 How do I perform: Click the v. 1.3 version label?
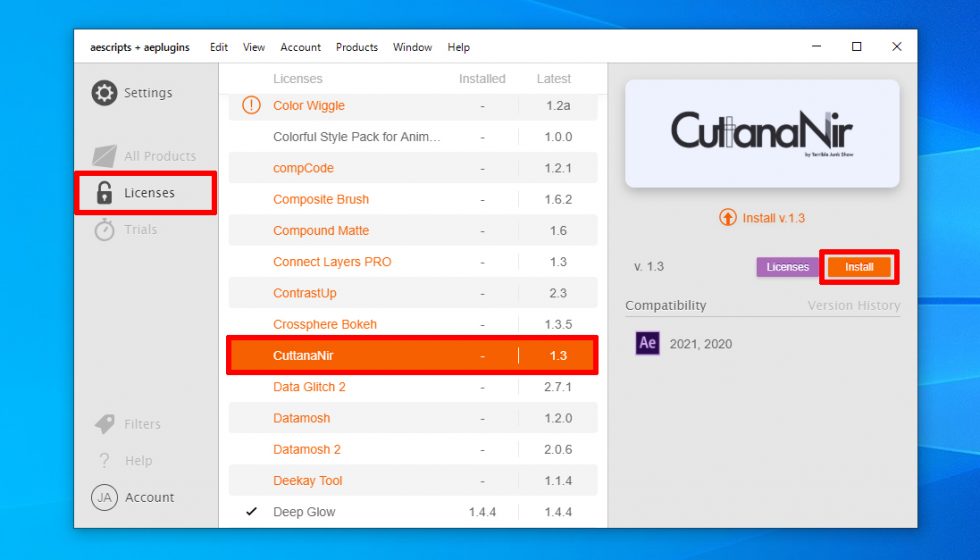(649, 267)
